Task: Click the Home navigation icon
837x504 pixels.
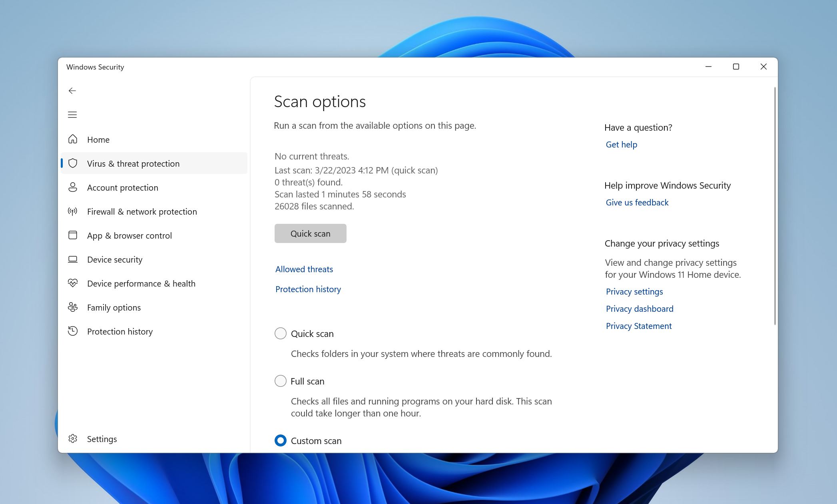Action: point(73,139)
